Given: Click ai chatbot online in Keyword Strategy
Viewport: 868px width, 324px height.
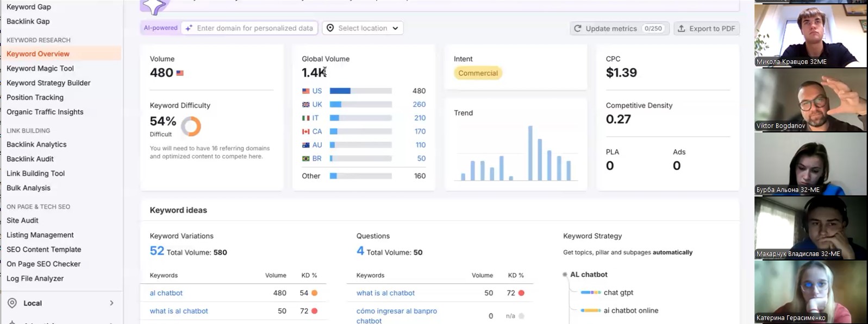Looking at the screenshot, I should [x=631, y=310].
